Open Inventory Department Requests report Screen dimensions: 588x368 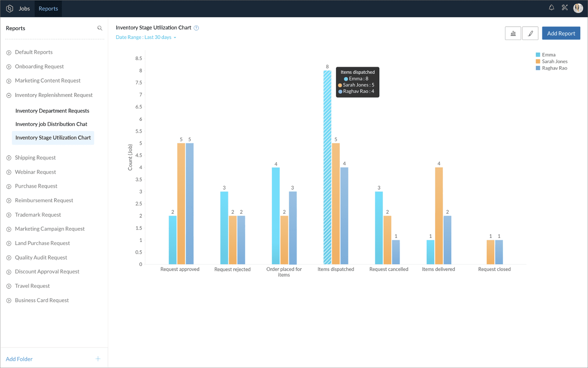[52, 111]
